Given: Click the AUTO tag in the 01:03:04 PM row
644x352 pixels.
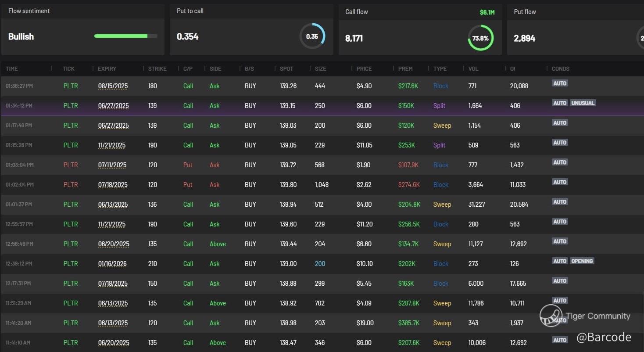Looking at the screenshot, I should point(560,162).
